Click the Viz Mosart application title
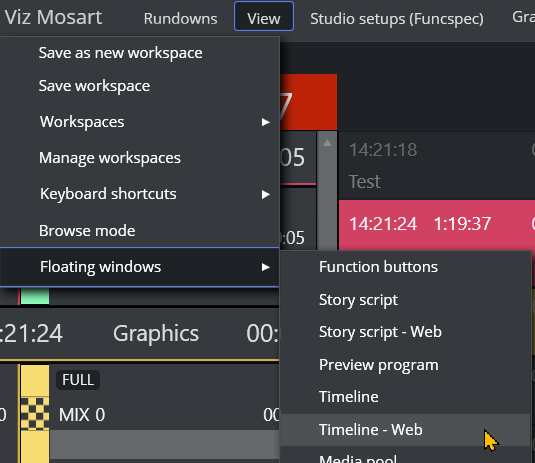 [53, 17]
